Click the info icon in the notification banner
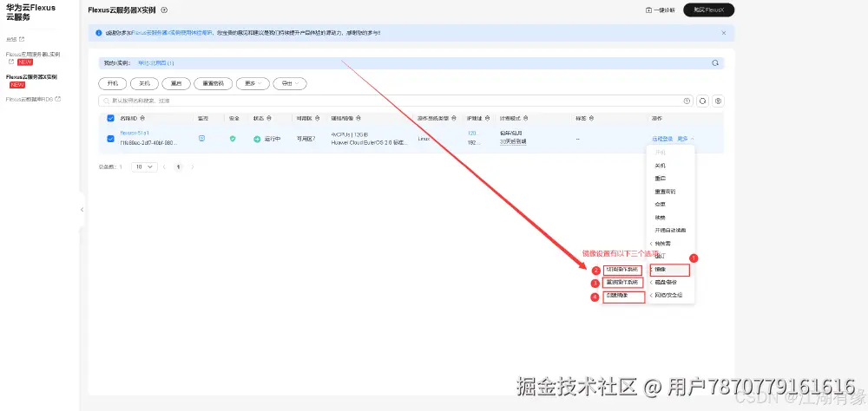Viewport: 868px width, 411px height. (x=99, y=33)
